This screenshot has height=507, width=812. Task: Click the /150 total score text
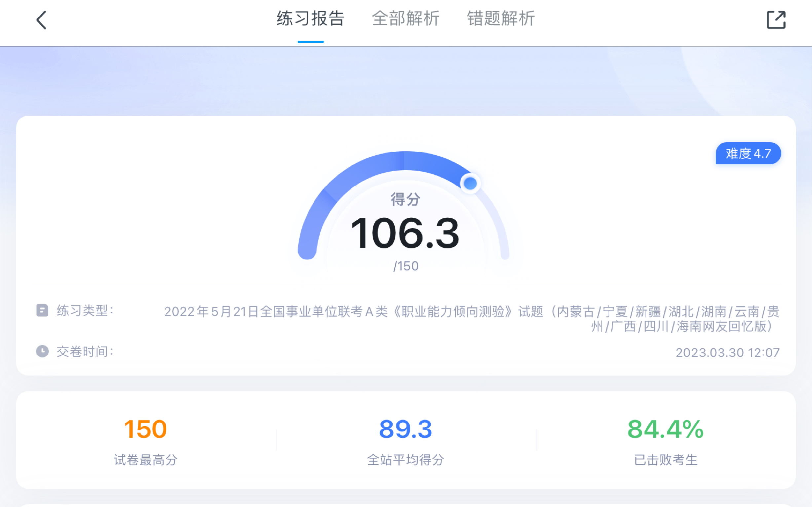tap(406, 266)
